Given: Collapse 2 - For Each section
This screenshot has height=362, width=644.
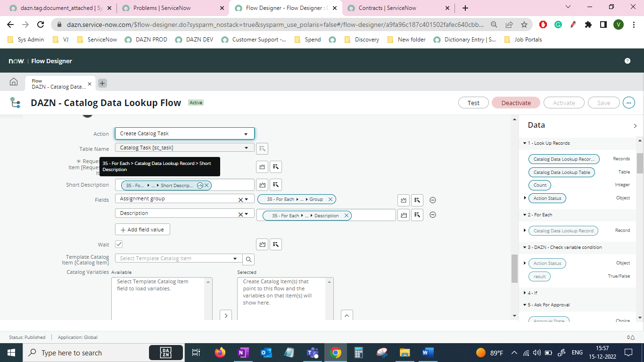Looking at the screenshot, I should click(525, 215).
